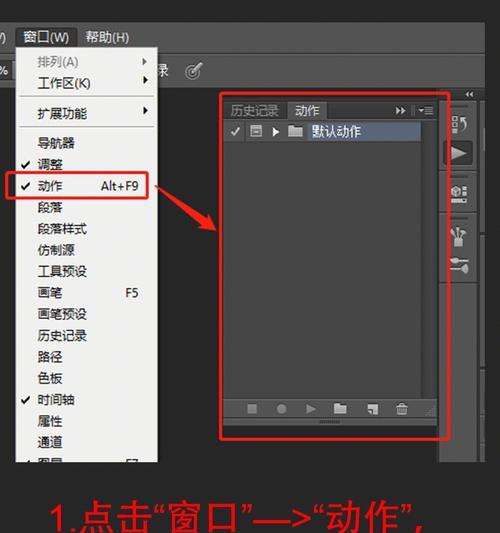
Task: Select 画笔 F5 menu entry
Action: (87, 293)
